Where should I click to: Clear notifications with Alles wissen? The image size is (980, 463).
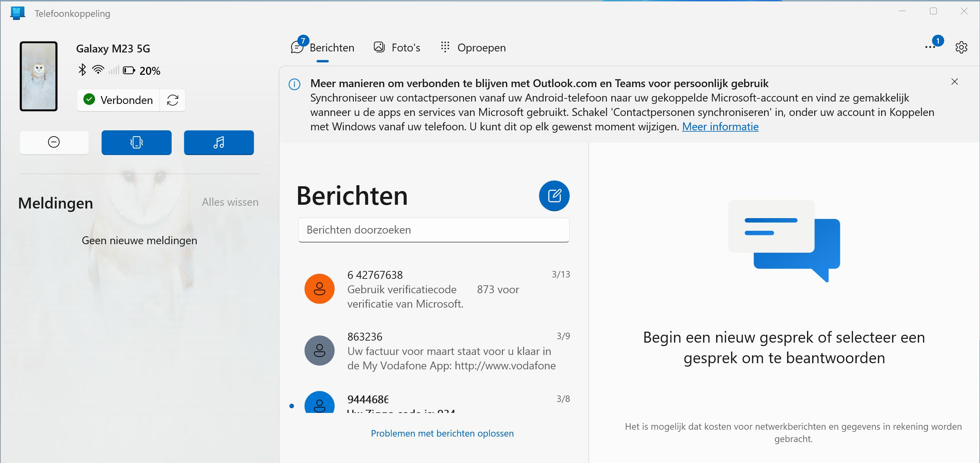coord(230,202)
